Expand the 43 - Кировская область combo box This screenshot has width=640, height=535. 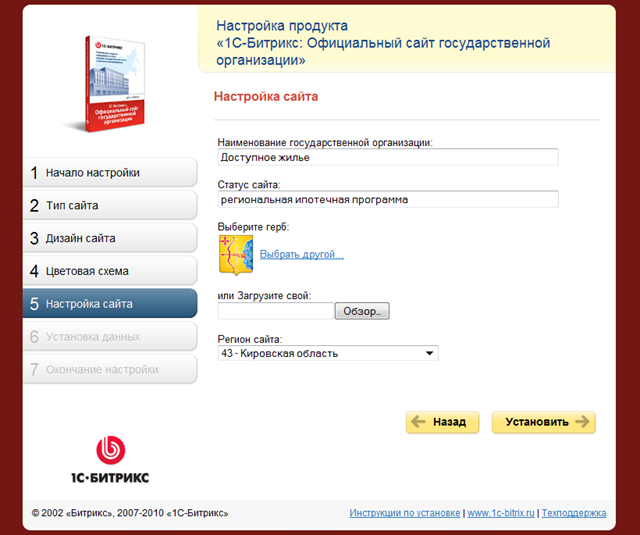click(328, 353)
